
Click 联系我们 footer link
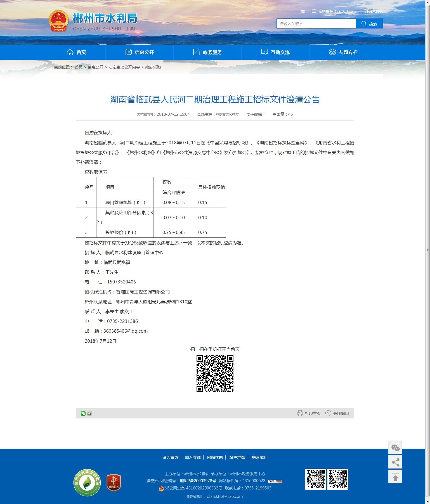[x=260, y=457]
